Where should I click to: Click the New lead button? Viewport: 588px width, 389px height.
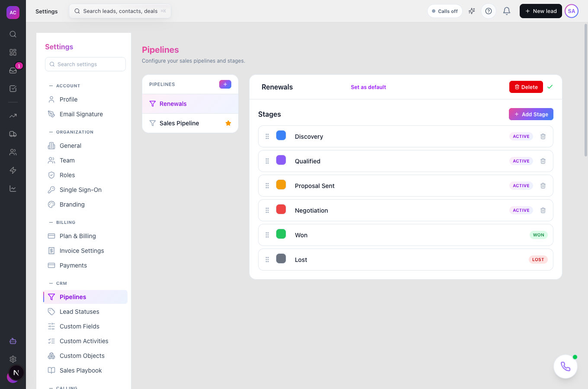point(541,11)
